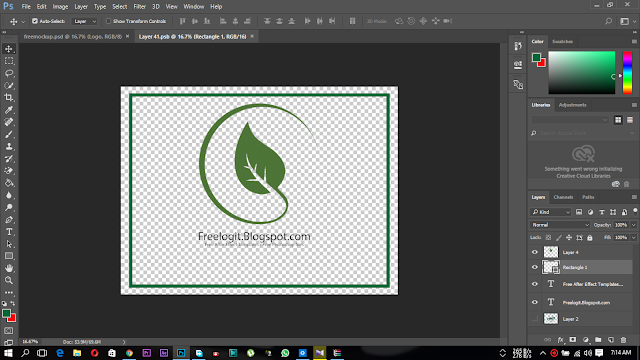Open the Auto-Select Layer dropdown

pos(84,21)
